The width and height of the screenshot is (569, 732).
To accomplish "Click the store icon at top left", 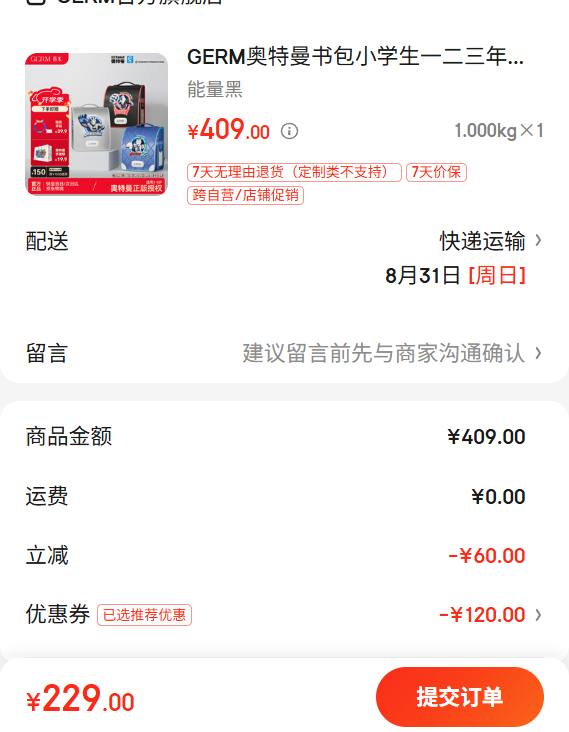I will 36,1.
